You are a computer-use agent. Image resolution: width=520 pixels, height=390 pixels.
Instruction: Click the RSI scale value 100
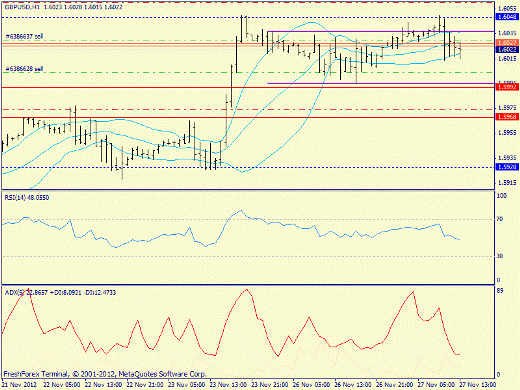(502, 196)
